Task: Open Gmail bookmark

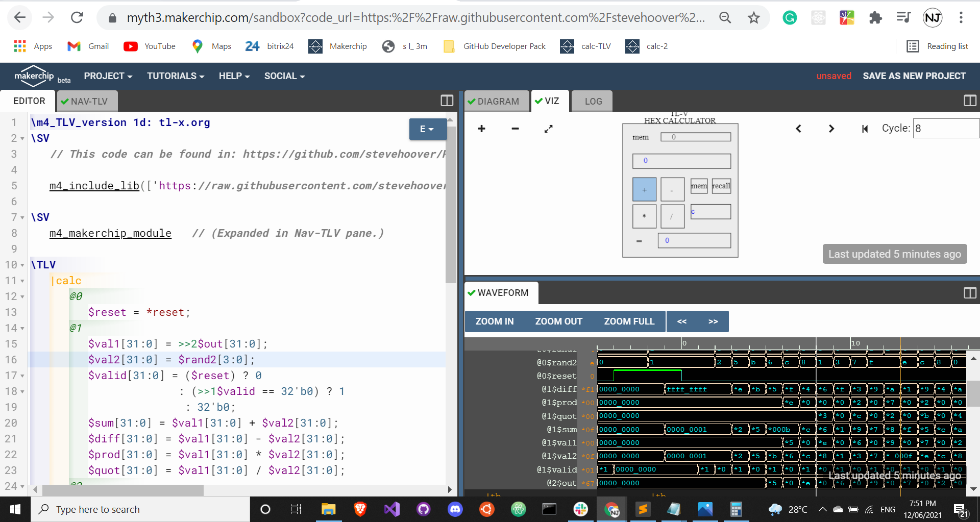Action: (88, 46)
